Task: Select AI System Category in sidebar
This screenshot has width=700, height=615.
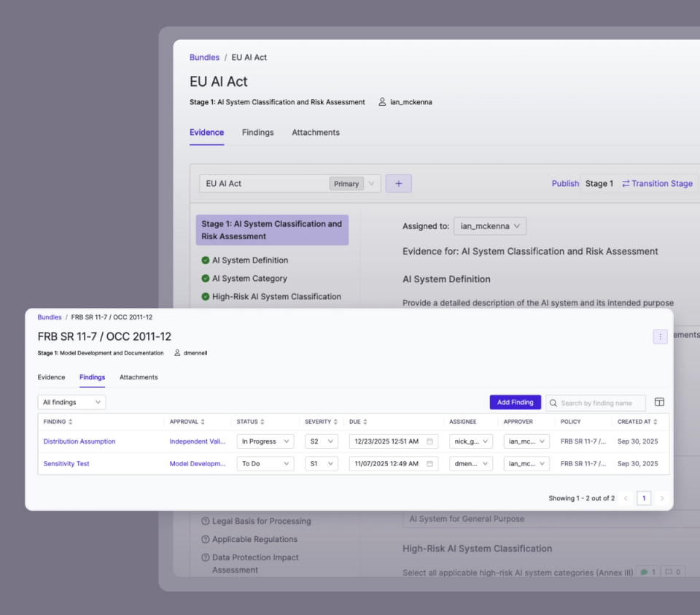Action: 249,278
